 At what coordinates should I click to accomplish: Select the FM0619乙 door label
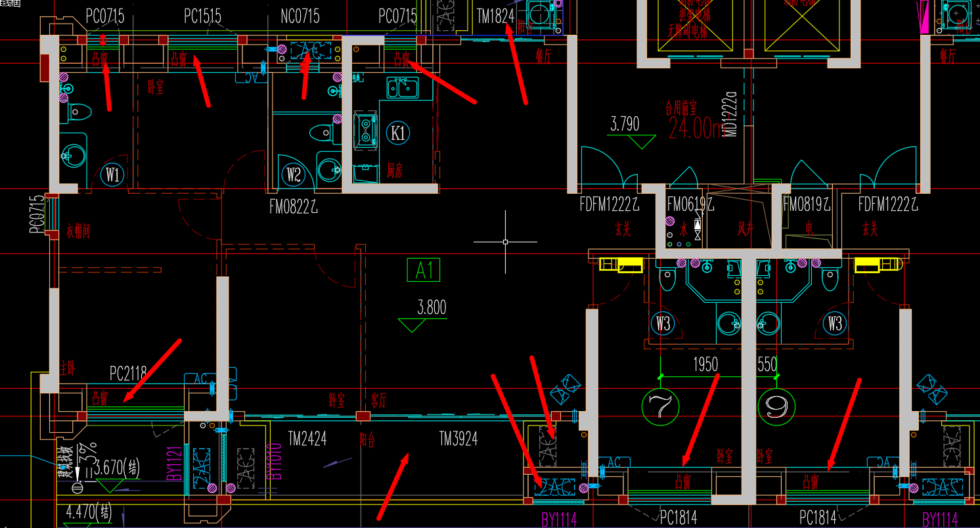690,205
